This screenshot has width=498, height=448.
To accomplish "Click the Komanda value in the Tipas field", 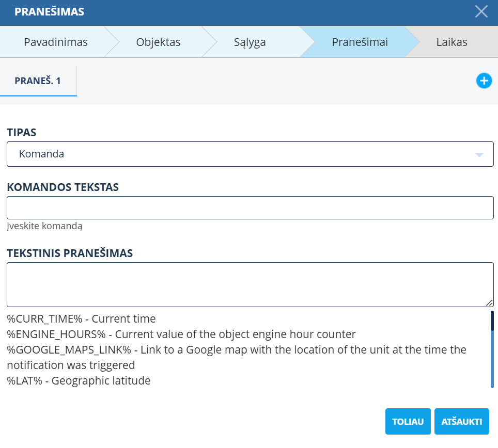I will (x=42, y=154).
